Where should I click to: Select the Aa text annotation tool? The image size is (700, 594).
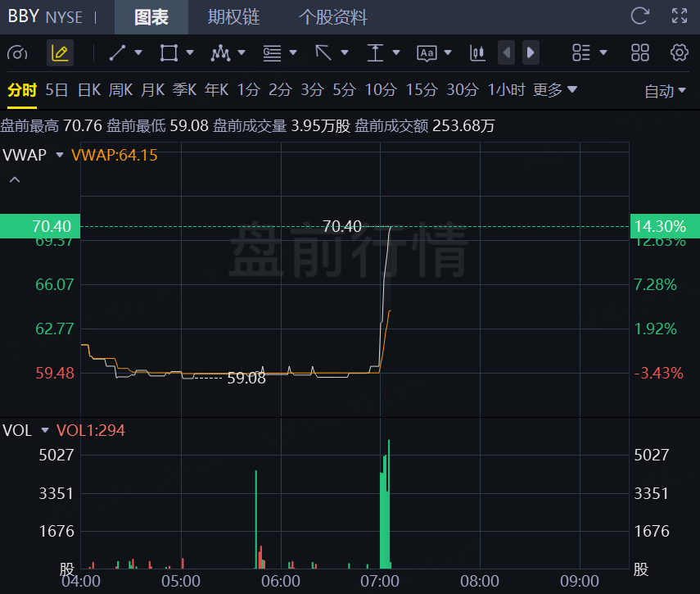tap(427, 53)
